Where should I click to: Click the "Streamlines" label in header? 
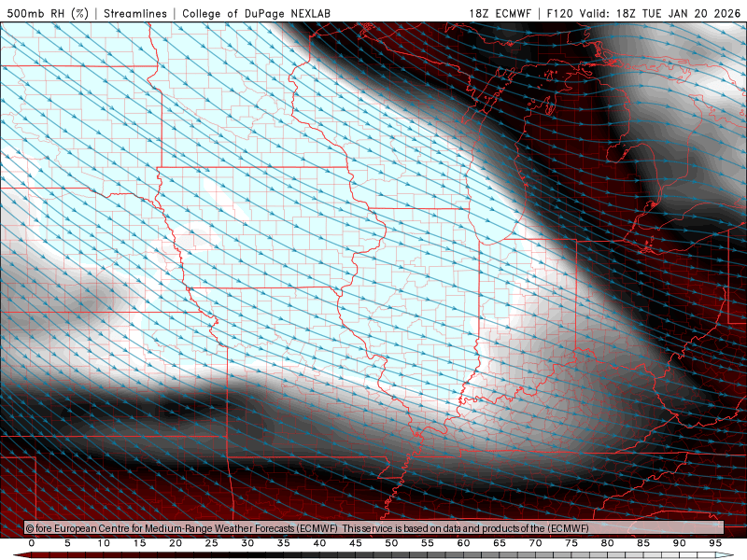(x=135, y=13)
